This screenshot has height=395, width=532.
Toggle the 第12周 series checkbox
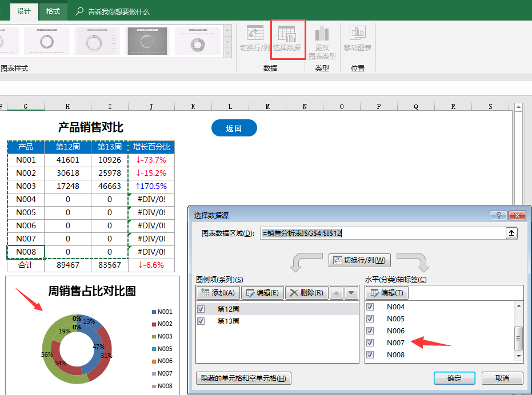click(x=201, y=309)
